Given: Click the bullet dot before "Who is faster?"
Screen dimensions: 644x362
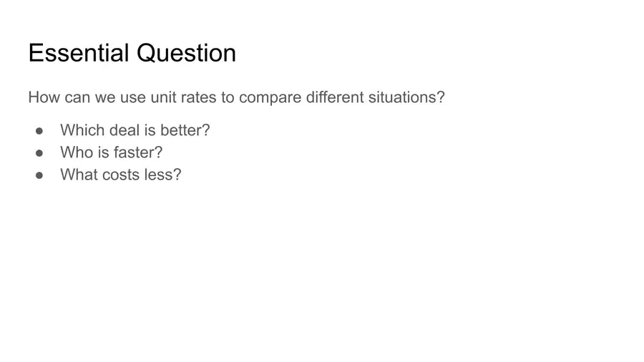Looking at the screenshot, I should click(x=39, y=153).
